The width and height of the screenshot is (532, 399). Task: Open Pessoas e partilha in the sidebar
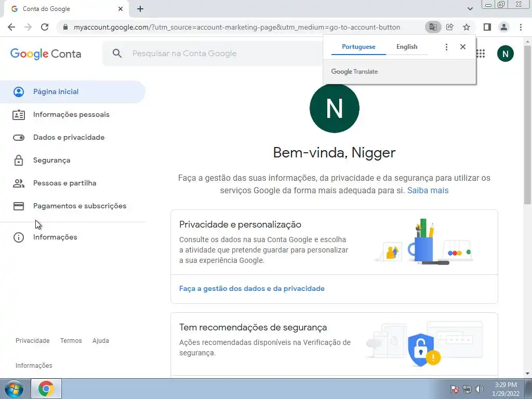click(x=73, y=183)
